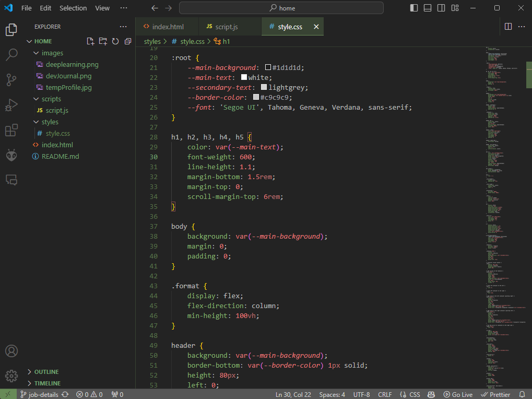Open the Accounts menu icon
Viewport: 532px width, 399px height.
pos(11,351)
